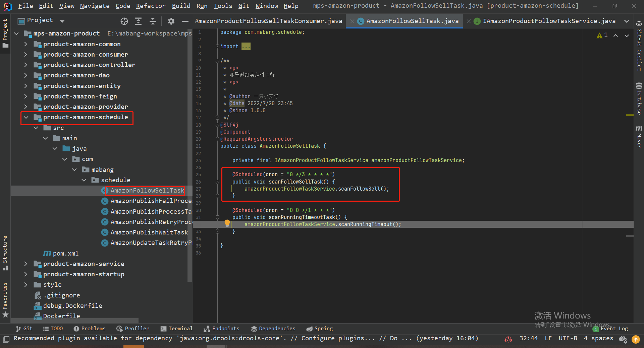Expand the product-amazon-service module
The width and height of the screenshot is (644, 348).
click(x=26, y=264)
